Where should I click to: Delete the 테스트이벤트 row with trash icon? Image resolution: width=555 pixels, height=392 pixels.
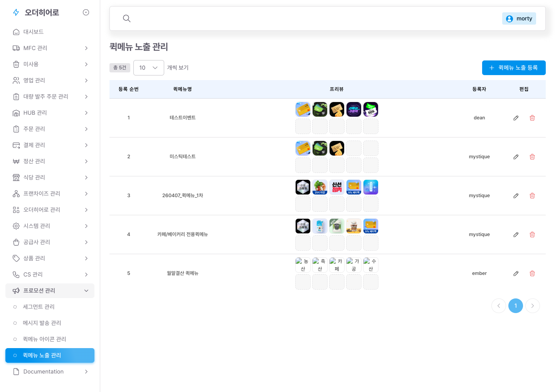point(532,118)
